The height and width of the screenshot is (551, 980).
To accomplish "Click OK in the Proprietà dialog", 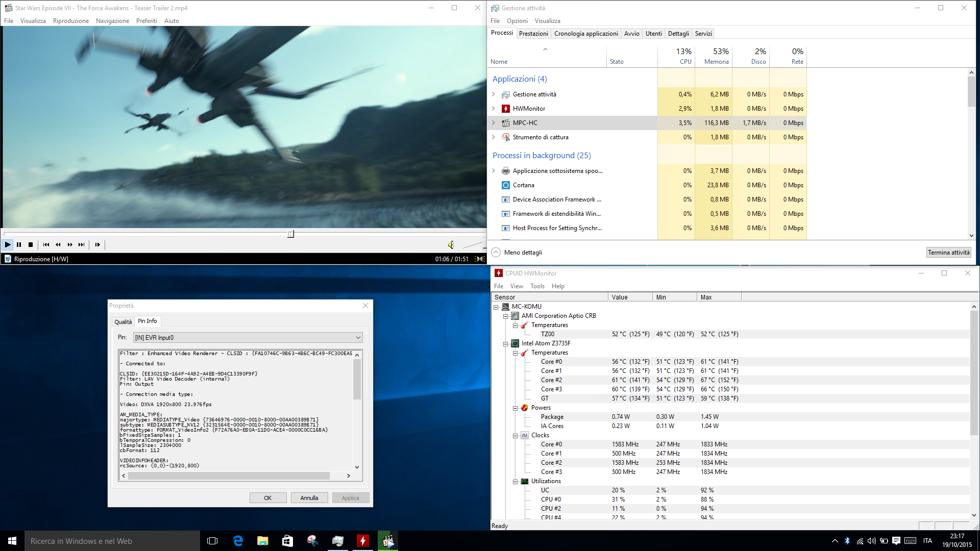I will [268, 498].
